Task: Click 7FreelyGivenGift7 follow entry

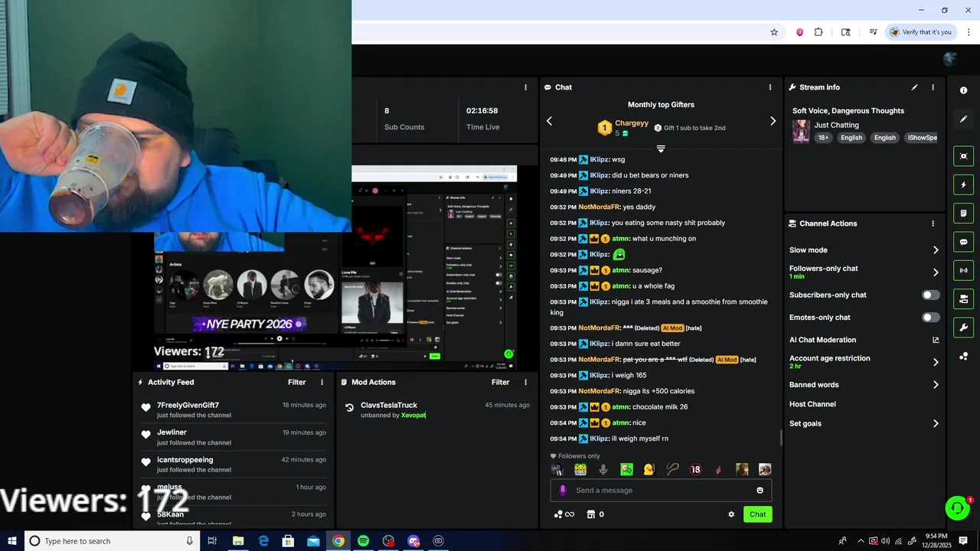Action: click(x=234, y=409)
